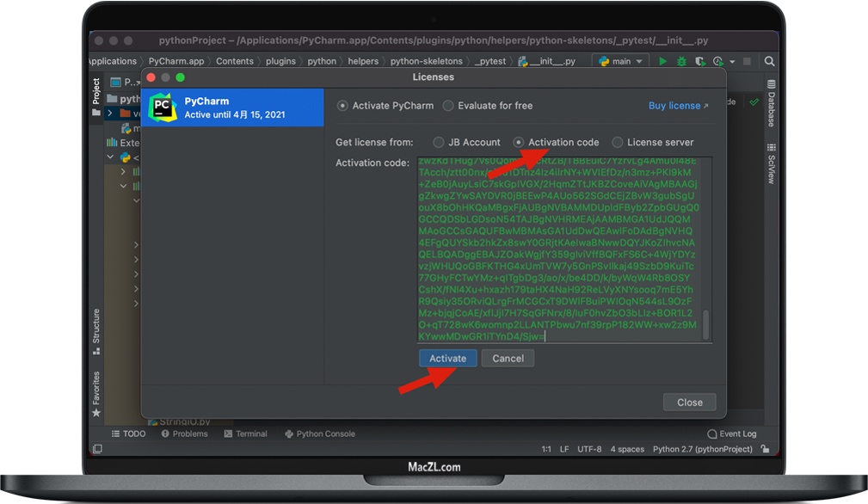The width and height of the screenshot is (868, 504).
Task: Open the Structure tool window
Action: pyautogui.click(x=96, y=331)
